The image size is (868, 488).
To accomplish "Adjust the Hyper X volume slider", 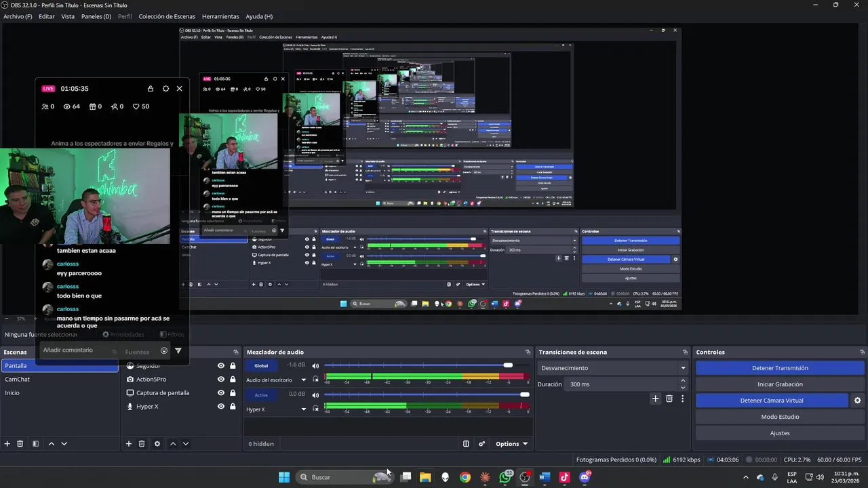I will click(427, 394).
